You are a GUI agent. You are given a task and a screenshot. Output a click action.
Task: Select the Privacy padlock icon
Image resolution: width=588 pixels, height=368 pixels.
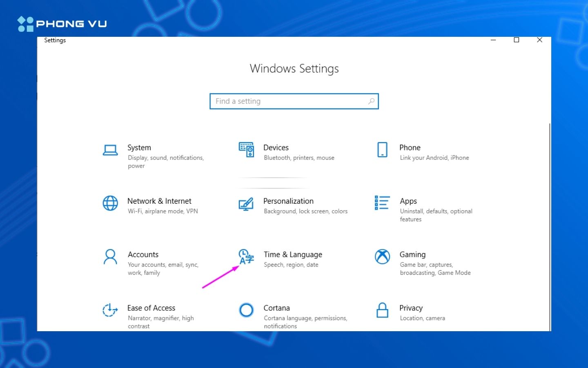pos(382,310)
